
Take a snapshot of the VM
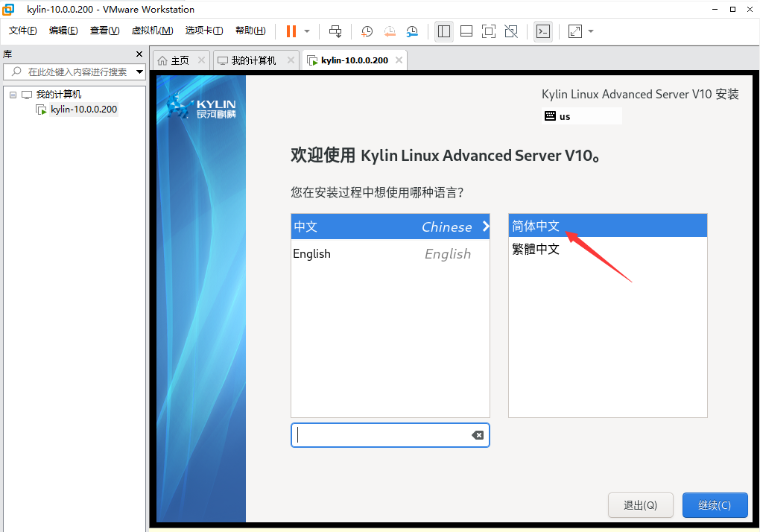click(367, 31)
